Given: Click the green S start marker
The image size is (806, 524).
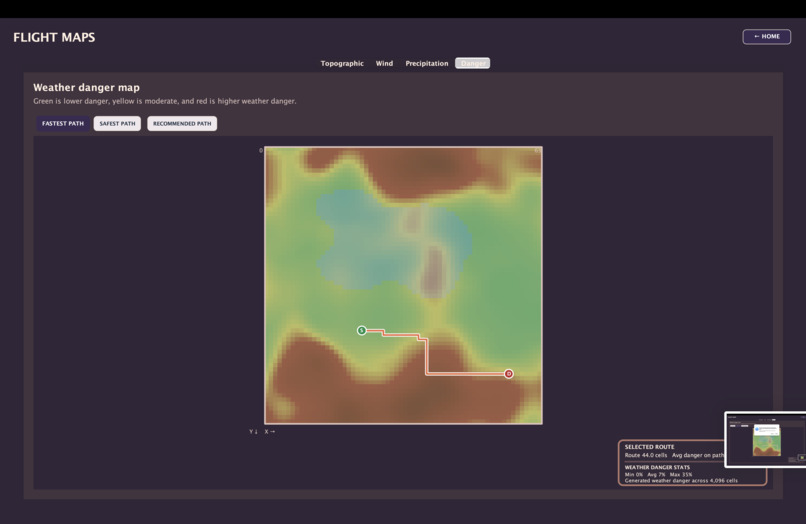Looking at the screenshot, I should (361, 330).
